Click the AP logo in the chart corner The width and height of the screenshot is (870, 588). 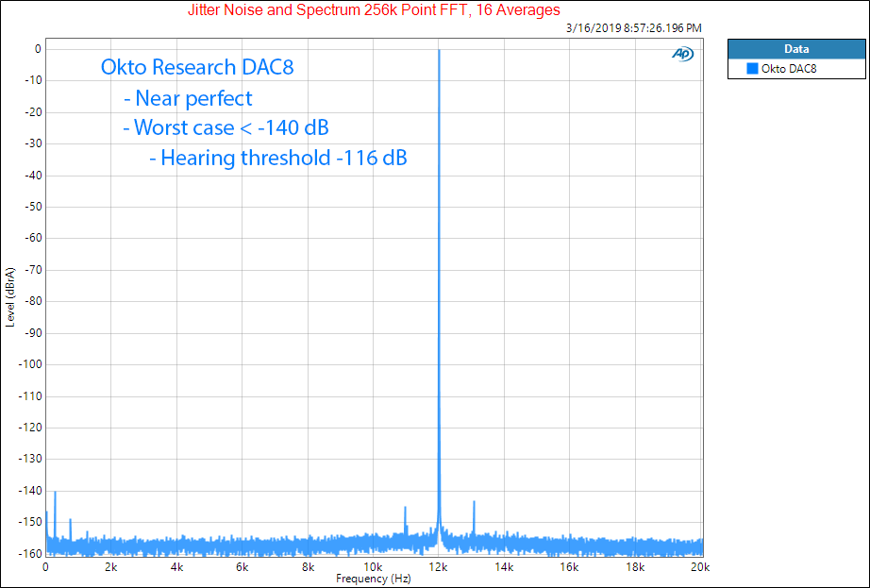(683, 53)
